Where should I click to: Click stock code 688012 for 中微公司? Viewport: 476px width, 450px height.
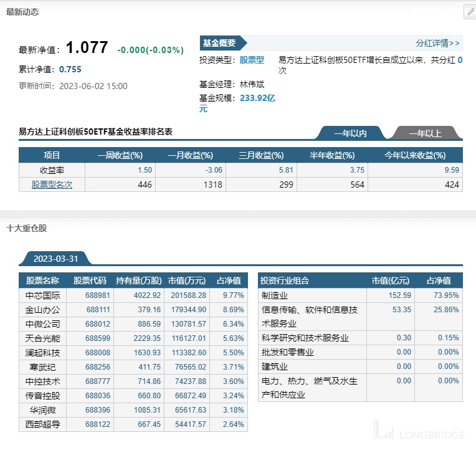pyautogui.click(x=98, y=323)
